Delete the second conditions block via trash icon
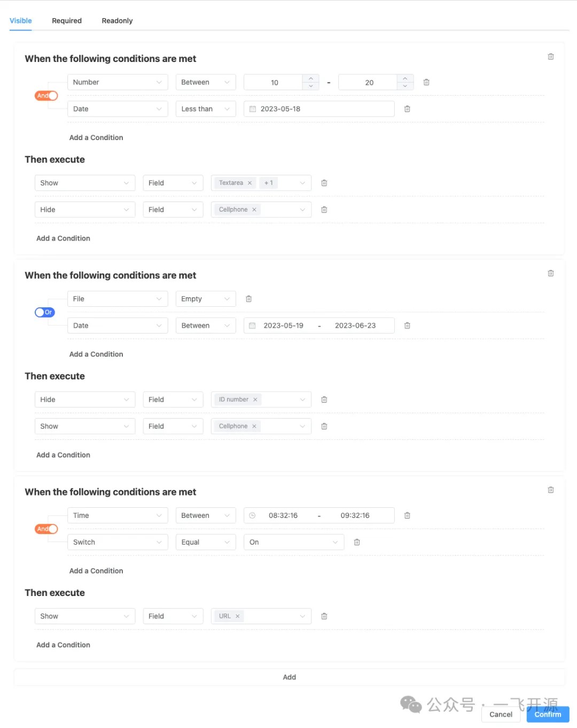The height and width of the screenshot is (728, 577). pyautogui.click(x=551, y=273)
